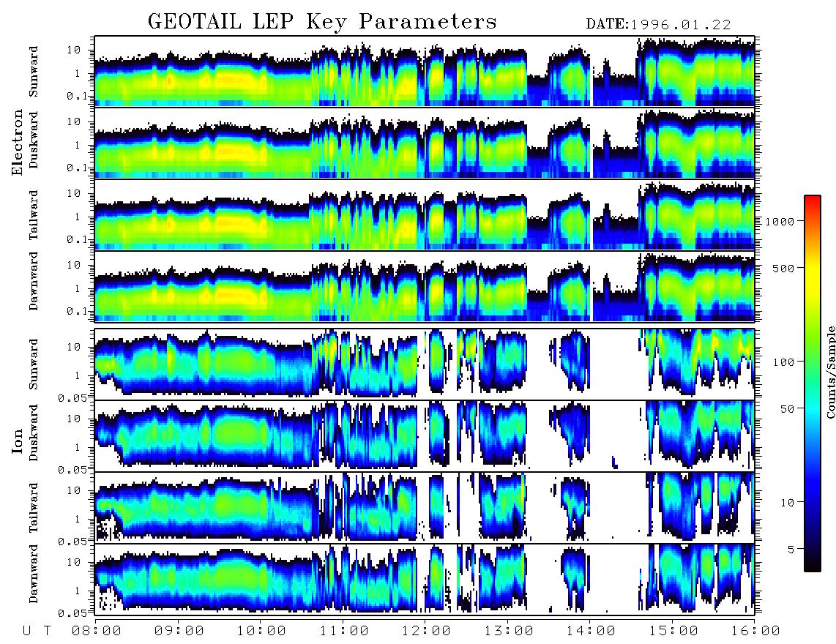Click the "0.1" tick of Electron Sunward axis
The height and width of the screenshot is (644, 836).
pos(79,96)
